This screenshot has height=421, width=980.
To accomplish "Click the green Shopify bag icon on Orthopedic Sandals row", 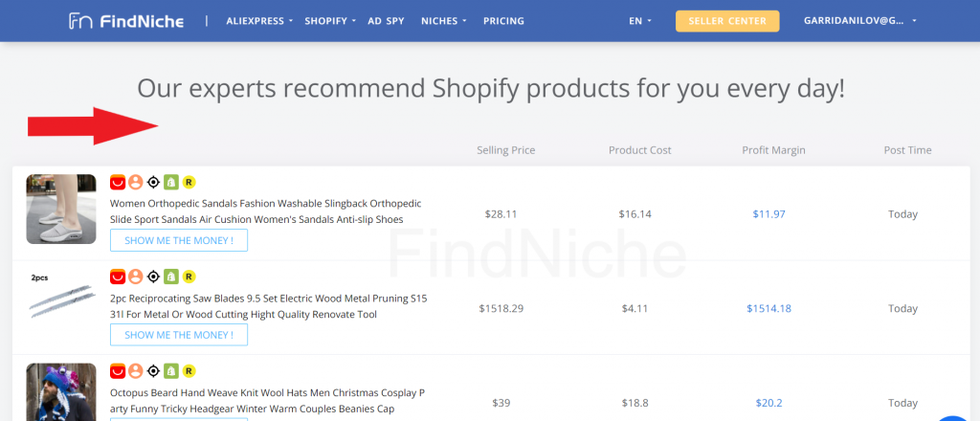I will [x=171, y=183].
